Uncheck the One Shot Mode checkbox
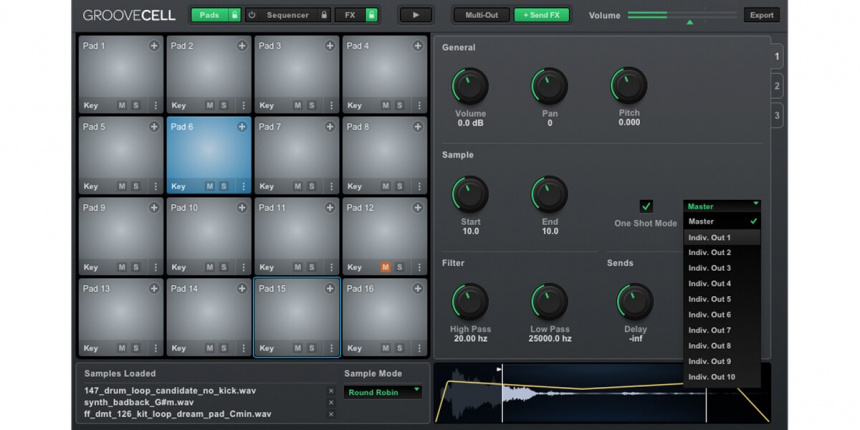This screenshot has width=860, height=430. point(646,206)
